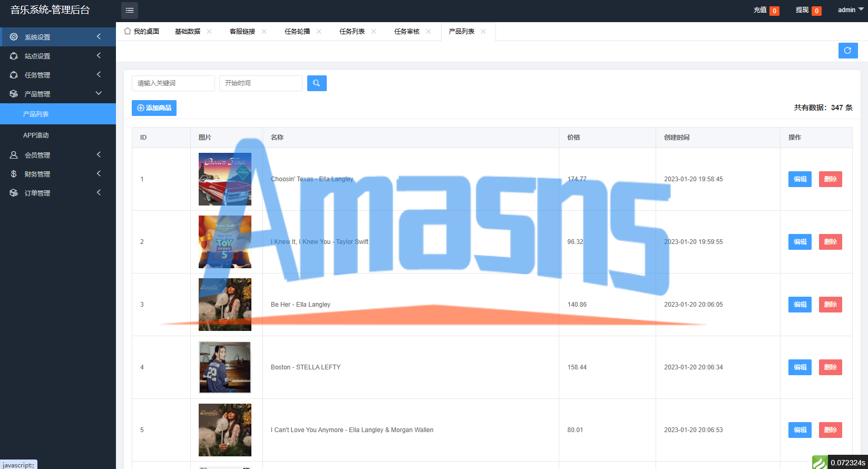Click the 提现 notification badge
The width and height of the screenshot is (868, 469).
pos(816,11)
